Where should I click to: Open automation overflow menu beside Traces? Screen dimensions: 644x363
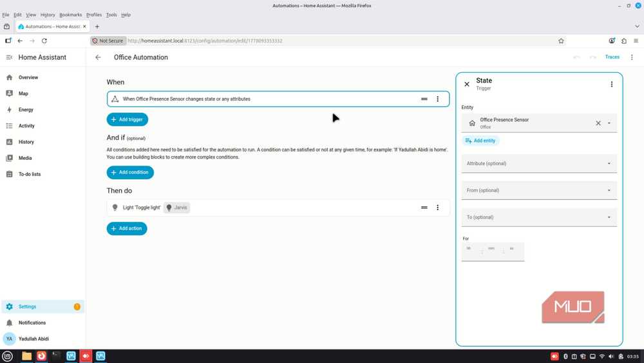632,57
